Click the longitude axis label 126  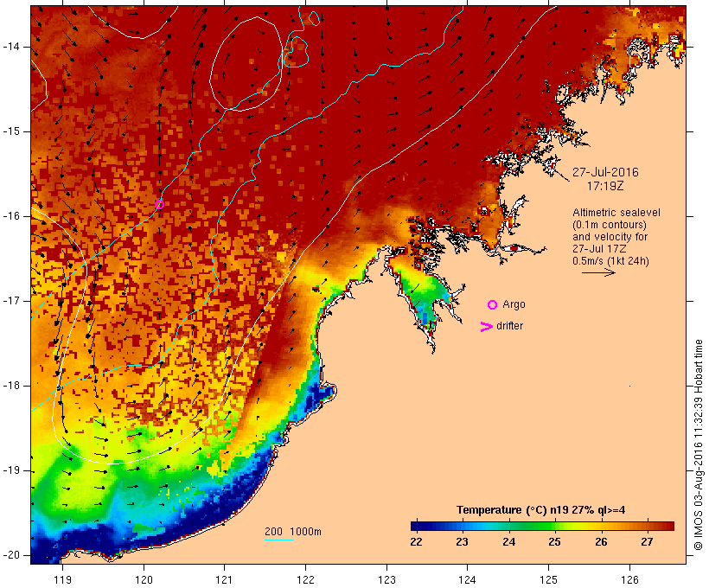(629, 579)
